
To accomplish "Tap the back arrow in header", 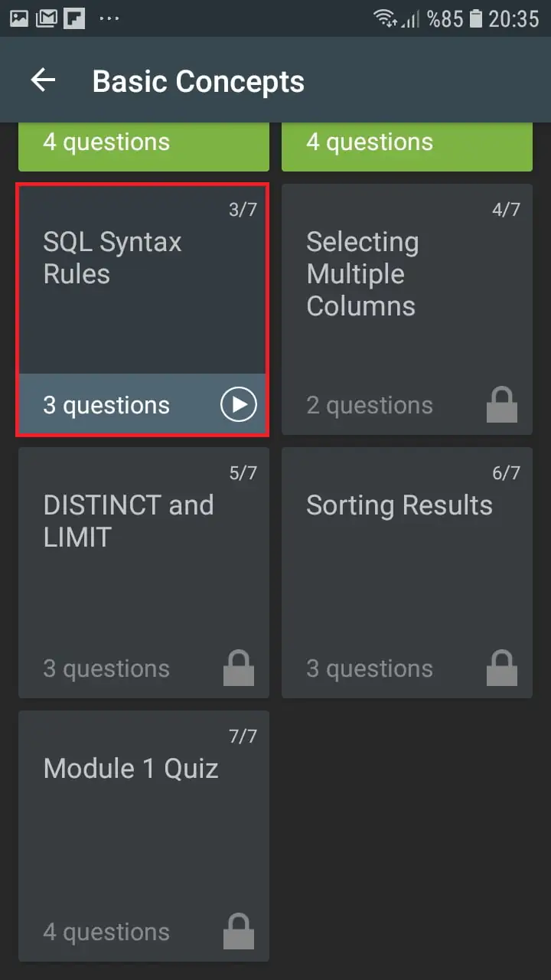I will pyautogui.click(x=43, y=80).
